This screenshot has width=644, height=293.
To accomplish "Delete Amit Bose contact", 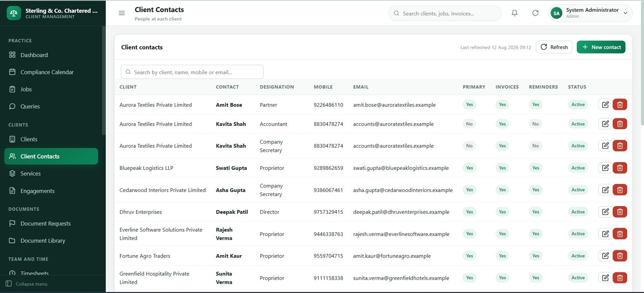I will [620, 105].
